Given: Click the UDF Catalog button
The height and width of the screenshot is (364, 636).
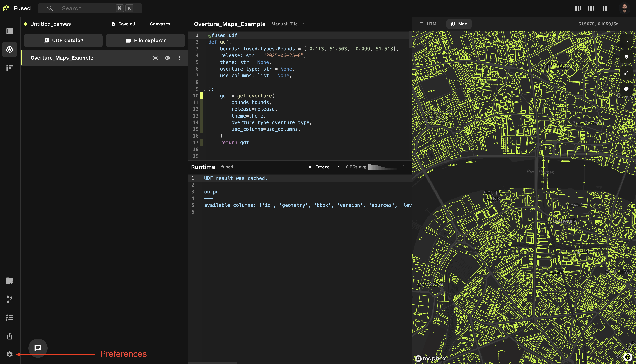Looking at the screenshot, I should (63, 41).
